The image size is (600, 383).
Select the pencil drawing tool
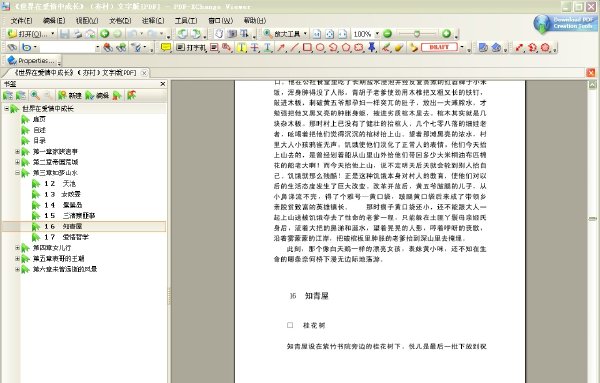(386, 47)
